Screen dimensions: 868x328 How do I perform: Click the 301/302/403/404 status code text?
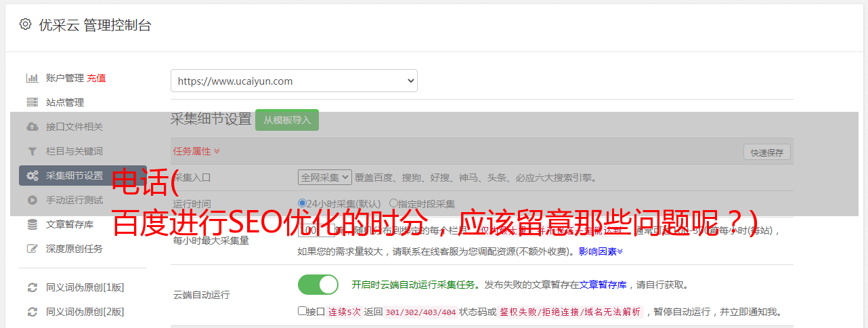[x=420, y=312]
